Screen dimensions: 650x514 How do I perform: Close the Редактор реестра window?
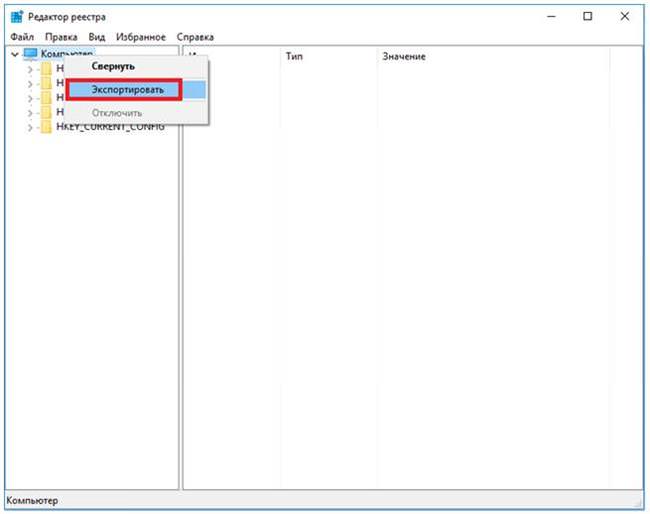(624, 17)
